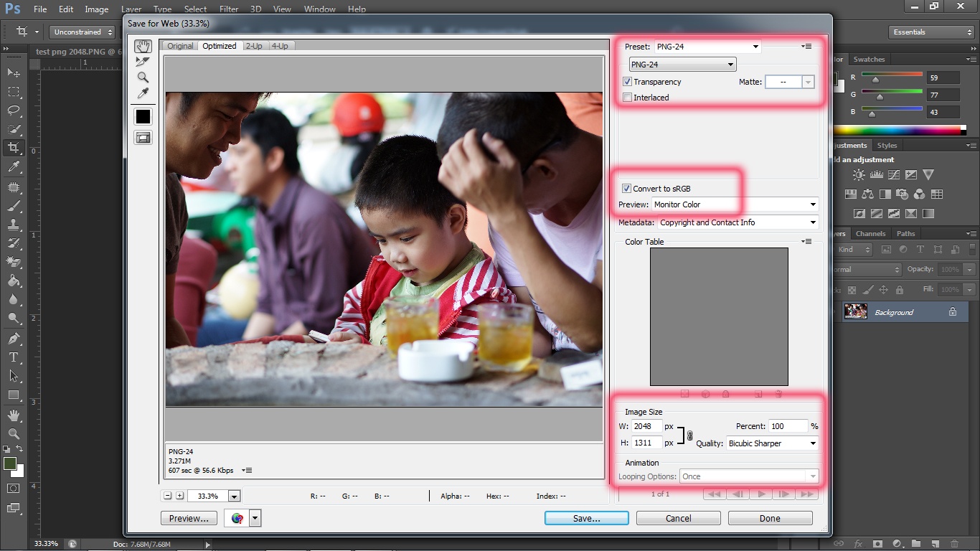This screenshot has height=551, width=980.
Task: Toggle slices visibility icon
Action: click(x=143, y=138)
